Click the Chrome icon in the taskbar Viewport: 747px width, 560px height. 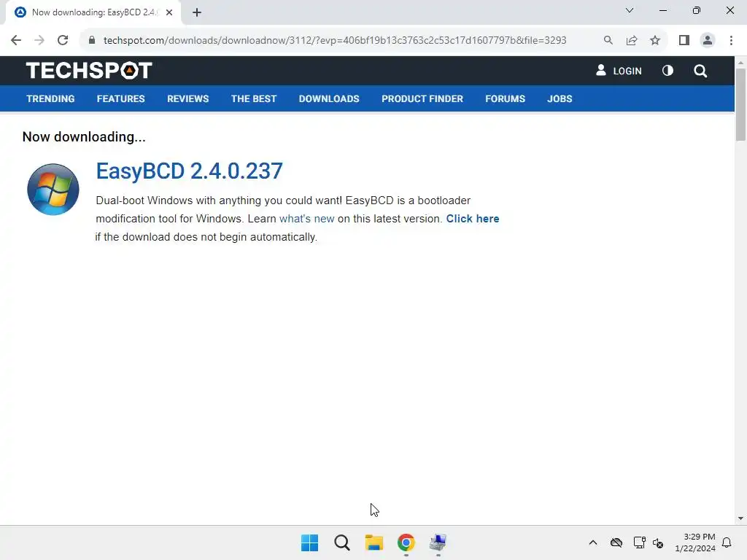tap(406, 542)
